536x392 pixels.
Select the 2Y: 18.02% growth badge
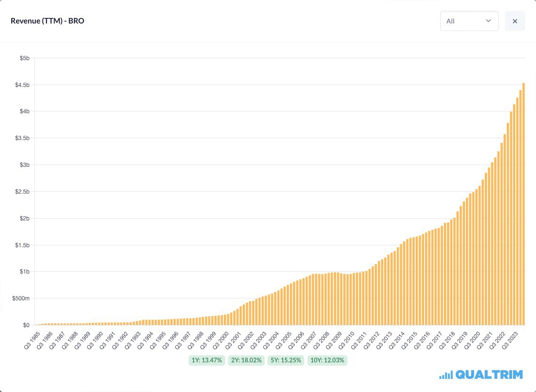click(x=246, y=361)
